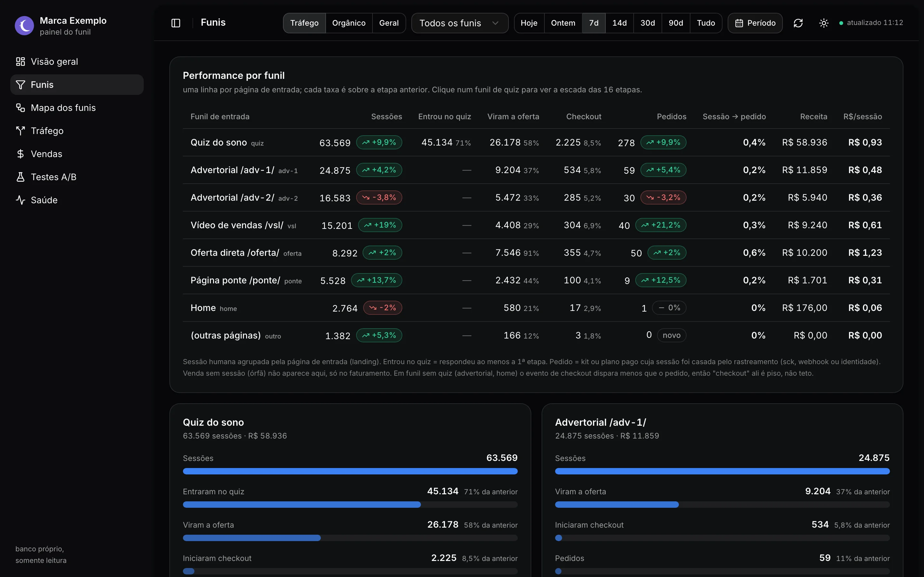This screenshot has height=577, width=924.
Task: Switch to Orgânico traffic segment
Action: click(349, 23)
